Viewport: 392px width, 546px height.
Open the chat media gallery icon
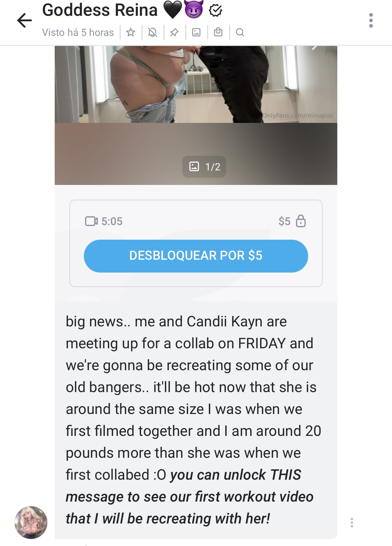[196, 32]
